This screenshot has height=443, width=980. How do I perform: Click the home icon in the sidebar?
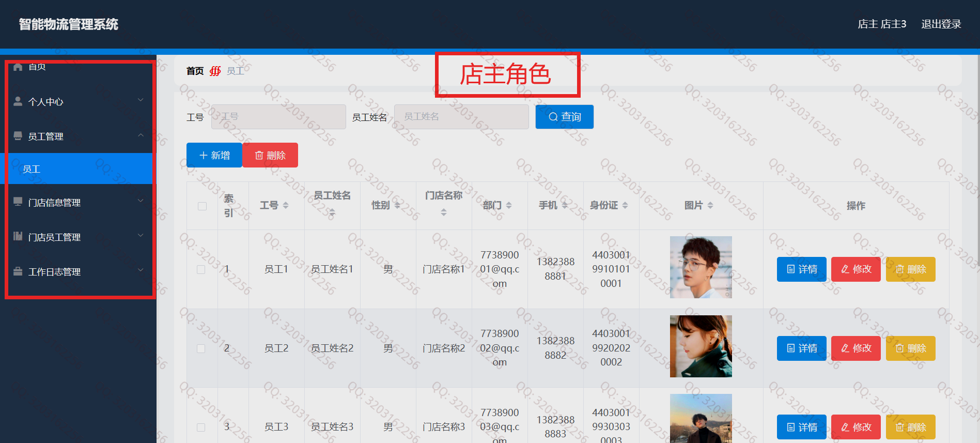18,67
